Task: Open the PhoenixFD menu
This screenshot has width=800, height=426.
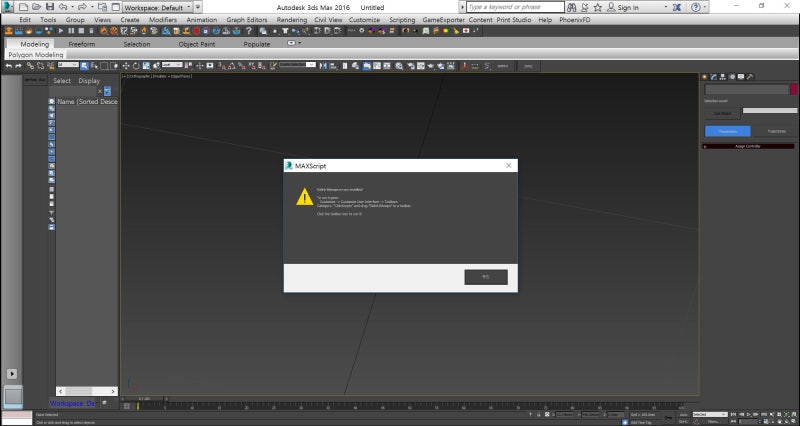Action: pos(574,19)
